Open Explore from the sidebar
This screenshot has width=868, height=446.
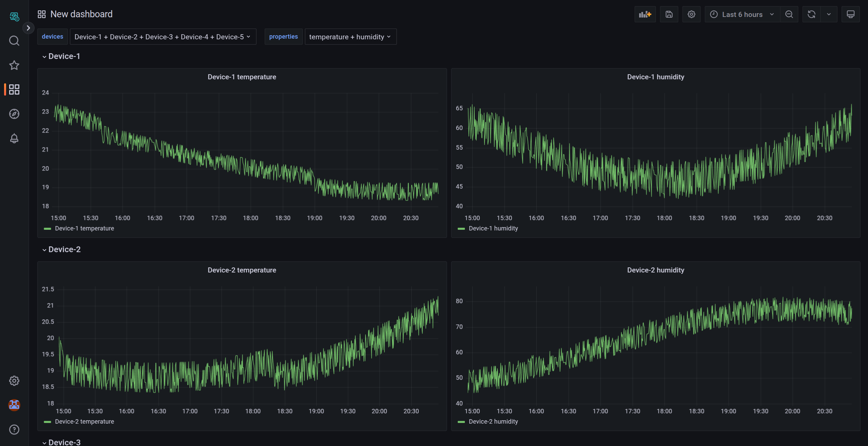(14, 114)
